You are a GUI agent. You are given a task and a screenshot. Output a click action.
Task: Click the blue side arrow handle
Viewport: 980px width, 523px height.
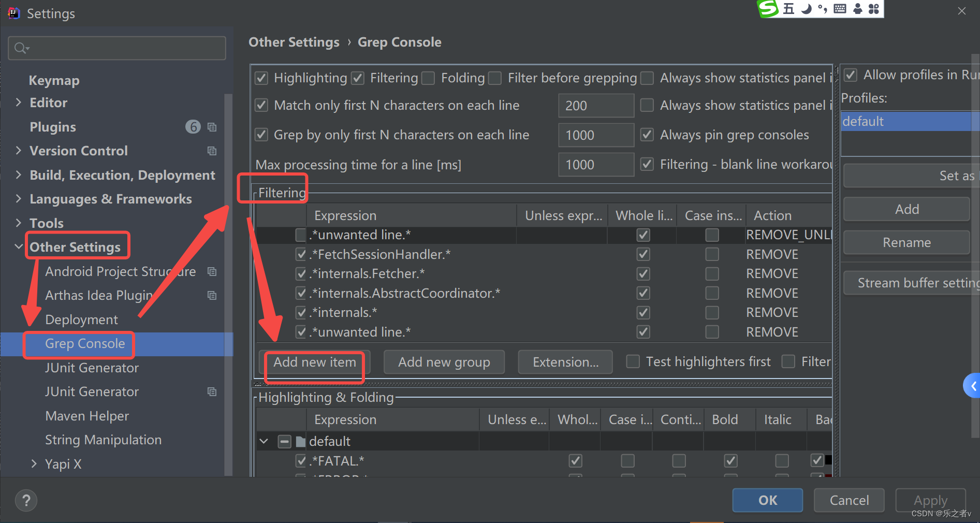[x=972, y=386]
